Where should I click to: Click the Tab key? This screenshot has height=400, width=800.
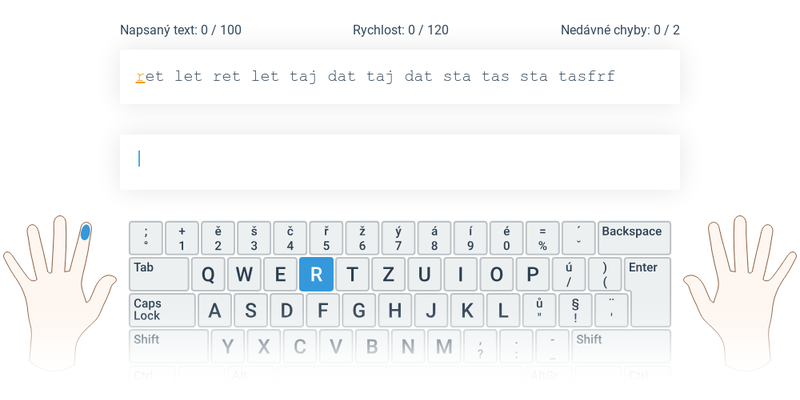[x=159, y=274]
